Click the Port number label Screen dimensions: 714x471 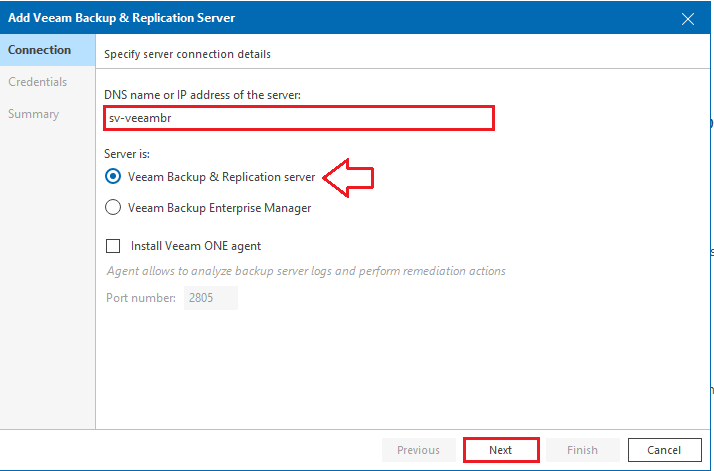pyautogui.click(x=141, y=298)
